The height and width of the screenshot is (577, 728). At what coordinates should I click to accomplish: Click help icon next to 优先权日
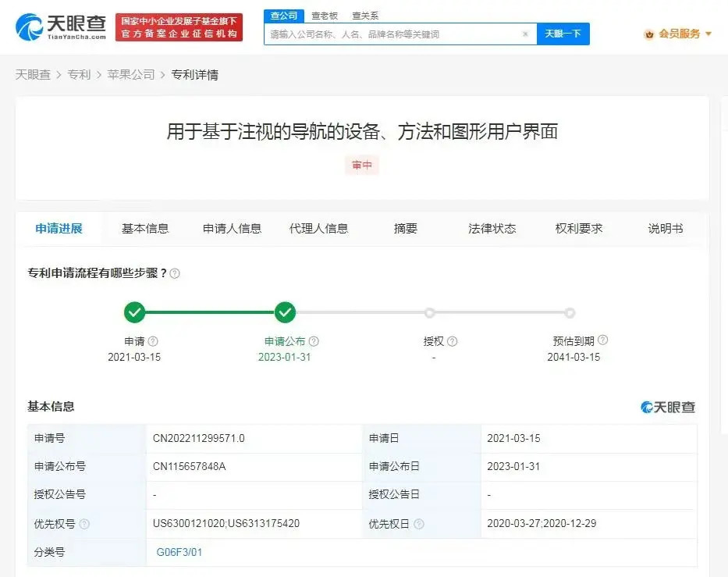(419, 524)
